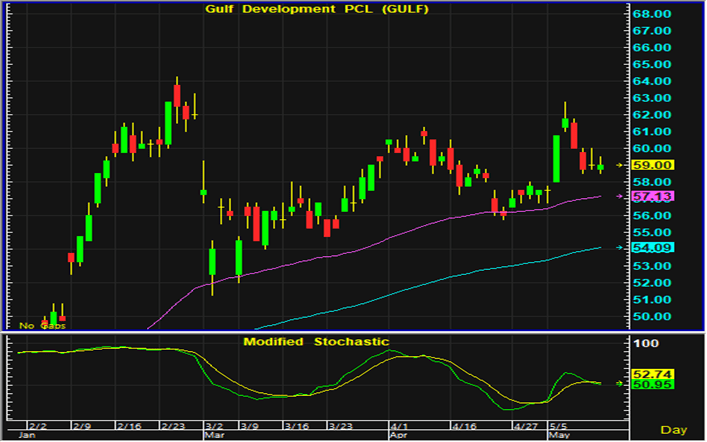Viewport: 707px width, 442px height.
Task: Click the 65.00 price axis label
Action: [652, 64]
